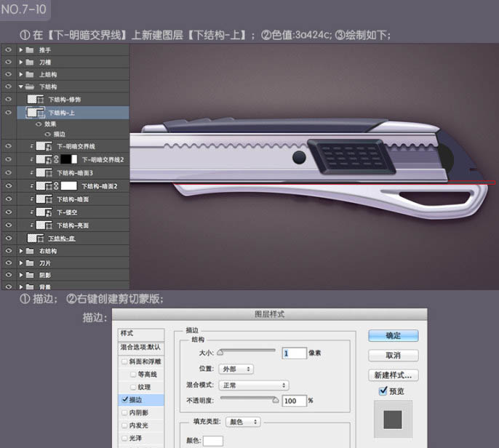
Task: Enable the 斜面和浮雕 checkbox
Action: point(125,361)
